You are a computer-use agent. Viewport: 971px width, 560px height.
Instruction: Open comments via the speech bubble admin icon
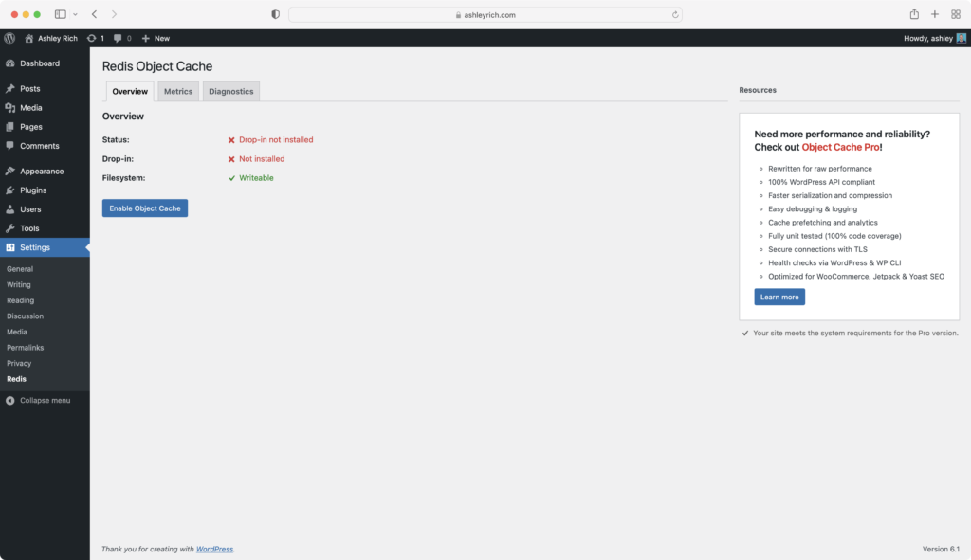118,38
